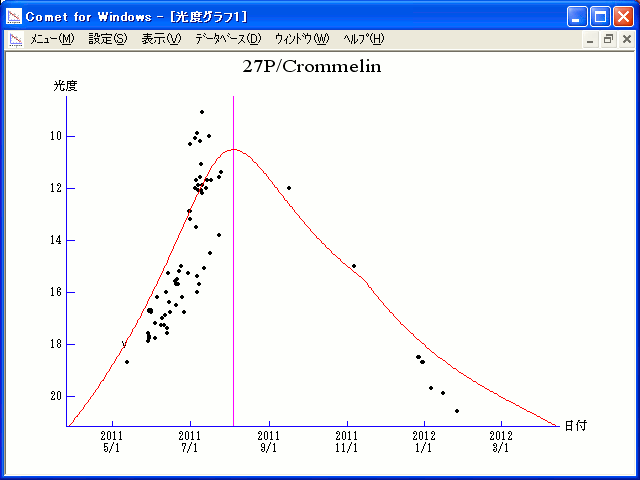Click the 光度 axis label

click(65, 86)
